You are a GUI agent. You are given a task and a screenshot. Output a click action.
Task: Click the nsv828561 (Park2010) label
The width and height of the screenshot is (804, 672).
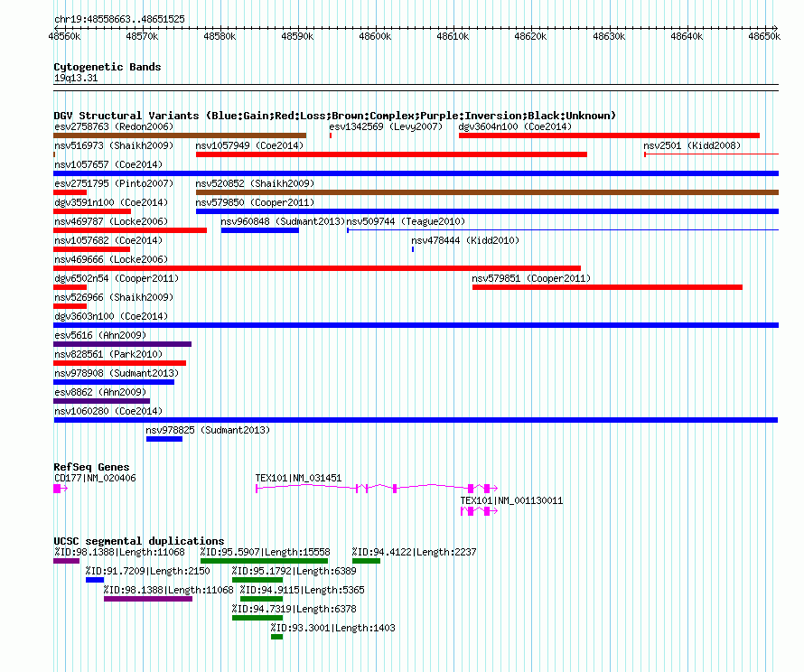tap(108, 354)
